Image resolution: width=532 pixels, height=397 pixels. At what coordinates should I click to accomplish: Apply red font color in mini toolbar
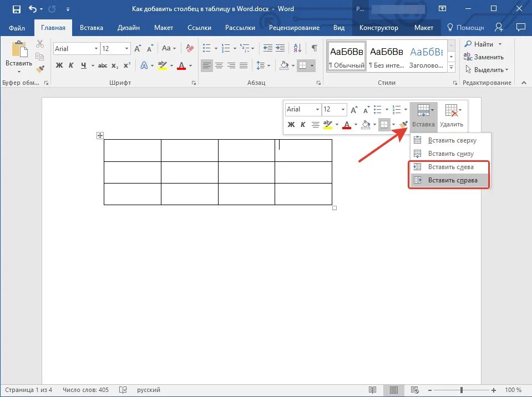346,125
